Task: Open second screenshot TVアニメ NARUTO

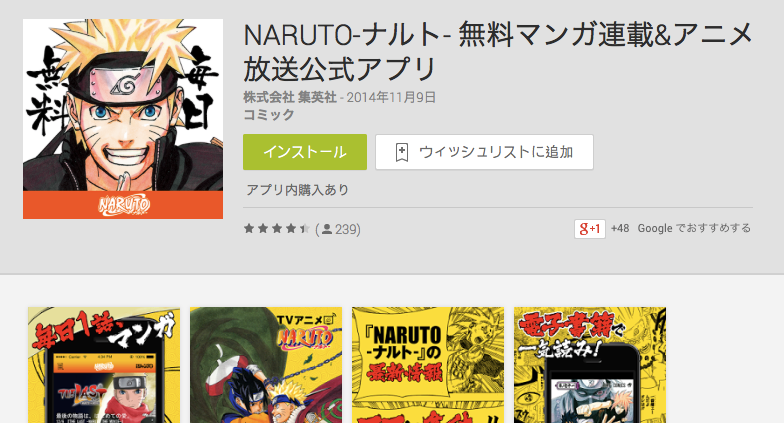Action: (x=266, y=365)
